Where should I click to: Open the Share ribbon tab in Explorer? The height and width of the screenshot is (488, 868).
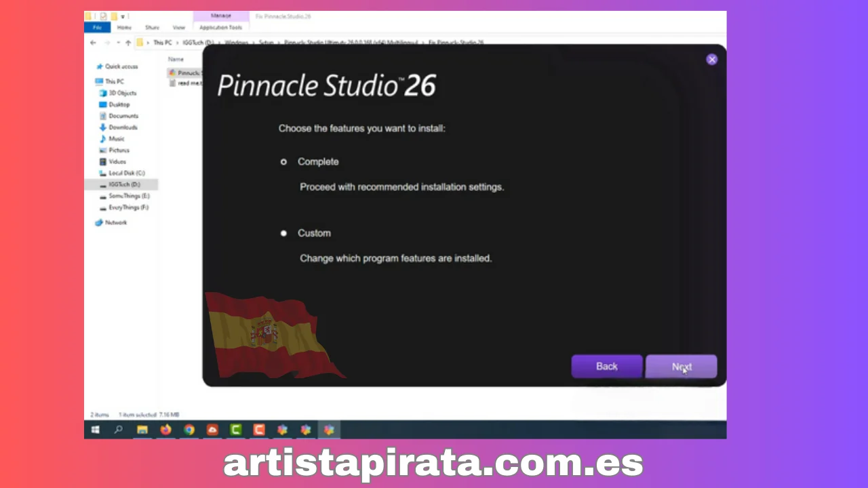pyautogui.click(x=152, y=27)
